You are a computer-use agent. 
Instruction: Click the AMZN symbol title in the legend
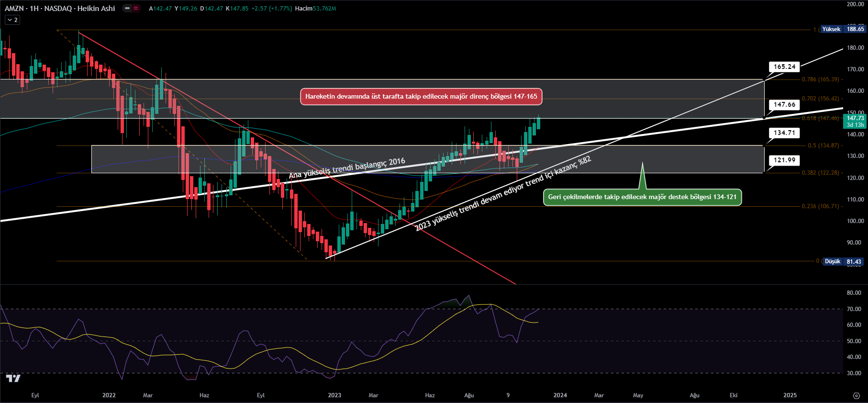click(60, 8)
